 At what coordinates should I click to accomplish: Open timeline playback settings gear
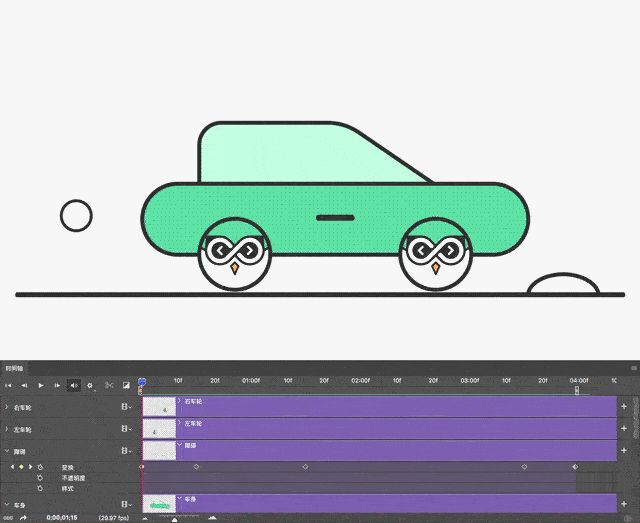[90, 385]
